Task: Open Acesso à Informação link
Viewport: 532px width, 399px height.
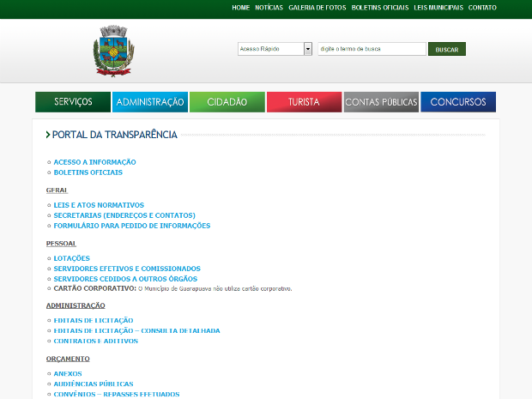Action: 94,162
